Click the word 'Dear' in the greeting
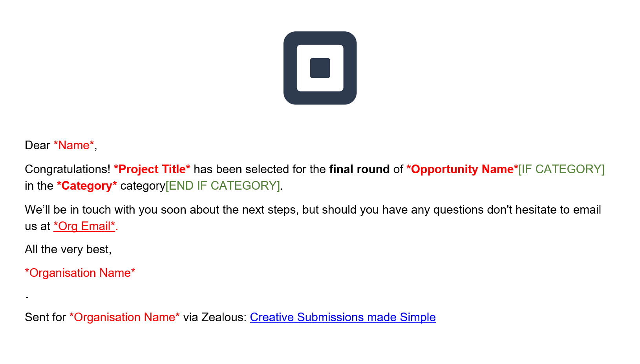The image size is (640, 364). pos(37,145)
